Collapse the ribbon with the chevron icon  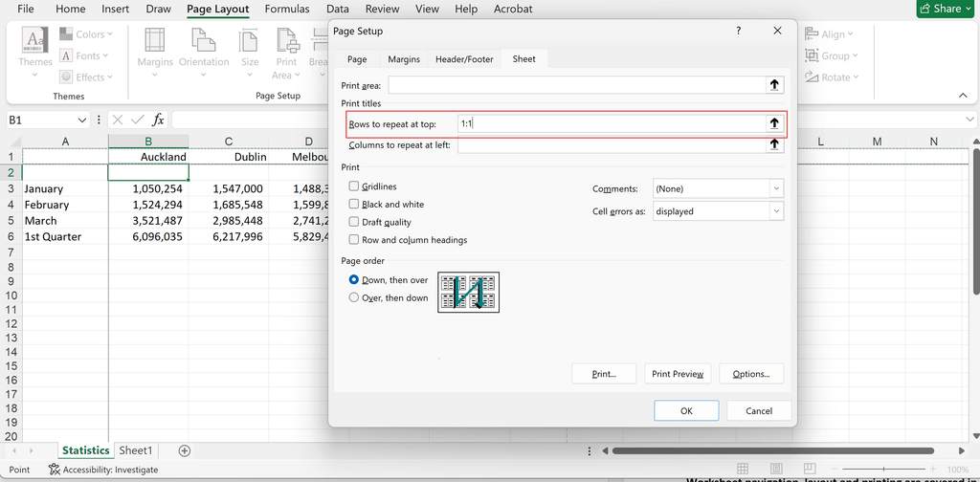[963, 95]
